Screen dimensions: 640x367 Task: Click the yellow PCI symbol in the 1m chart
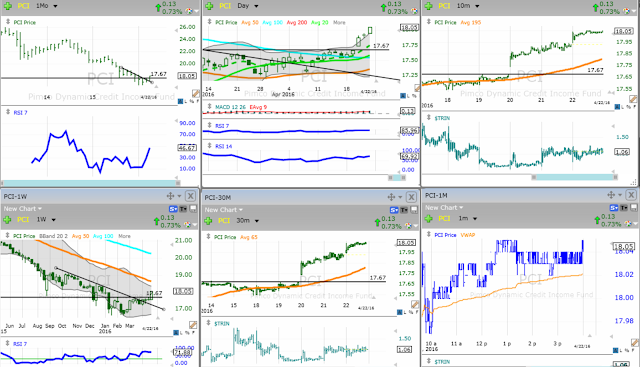444,218
